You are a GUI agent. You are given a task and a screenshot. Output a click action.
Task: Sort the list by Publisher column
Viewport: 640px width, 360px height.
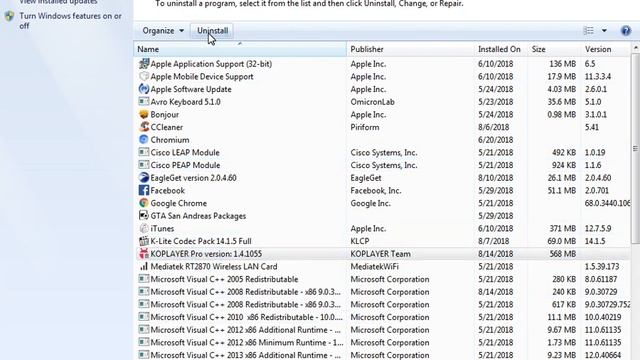[x=410, y=49]
